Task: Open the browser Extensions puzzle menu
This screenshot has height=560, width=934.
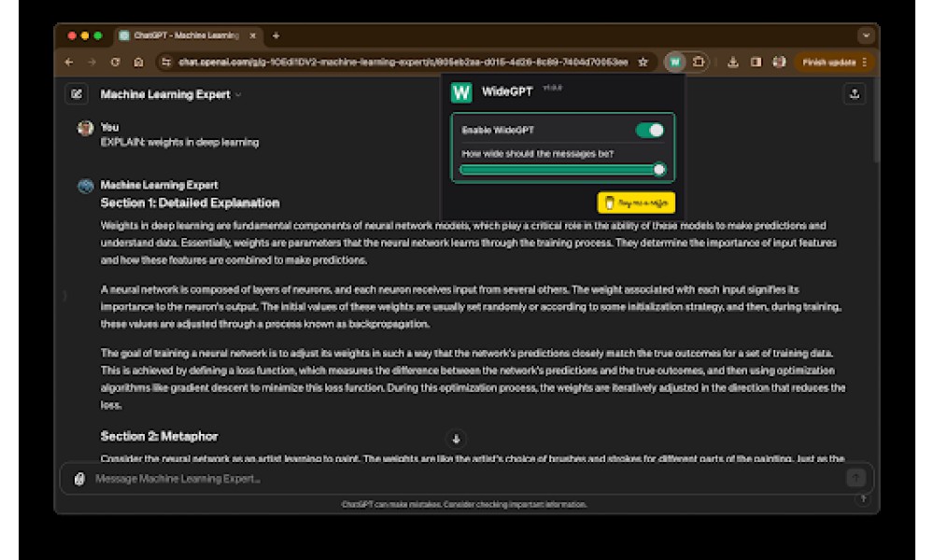Action: coord(698,62)
